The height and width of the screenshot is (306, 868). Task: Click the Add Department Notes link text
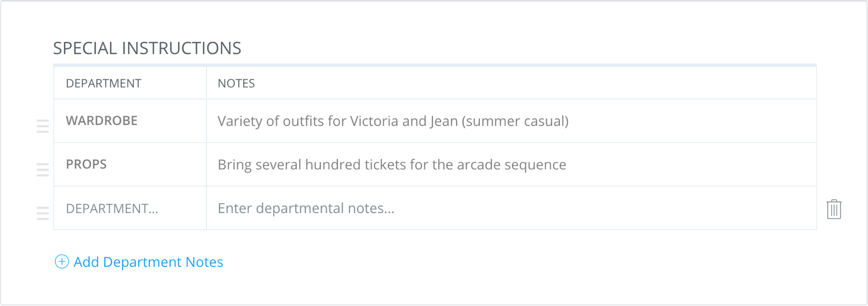coord(148,262)
